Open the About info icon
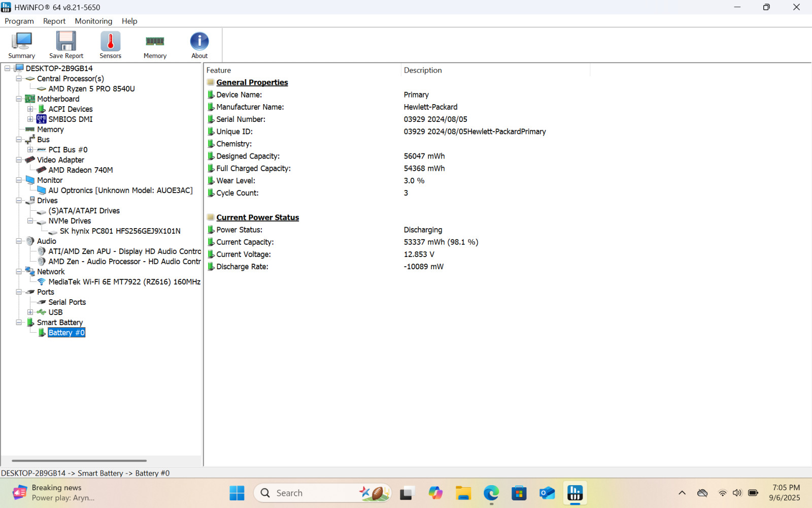 (x=199, y=45)
